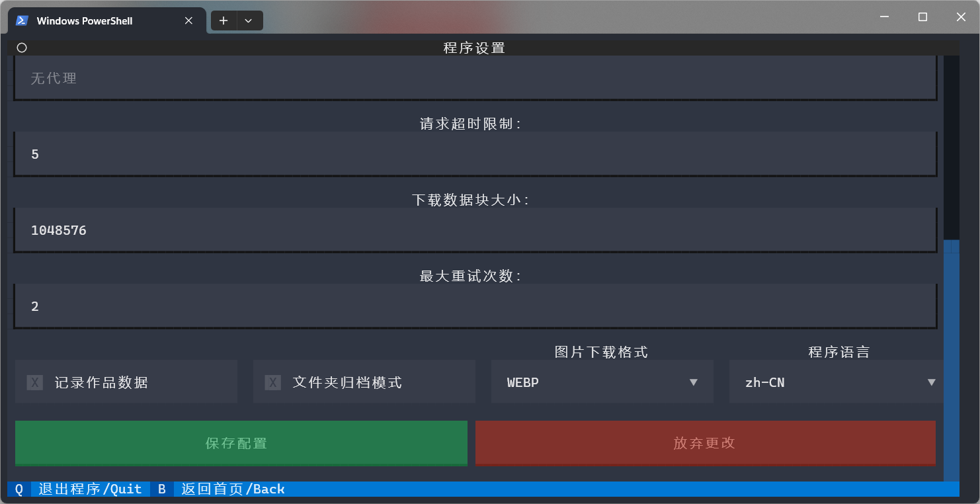Screen dimensions: 980x504
Task: Focus the 下载数据块大小 field showing 1048576
Action: point(475,230)
